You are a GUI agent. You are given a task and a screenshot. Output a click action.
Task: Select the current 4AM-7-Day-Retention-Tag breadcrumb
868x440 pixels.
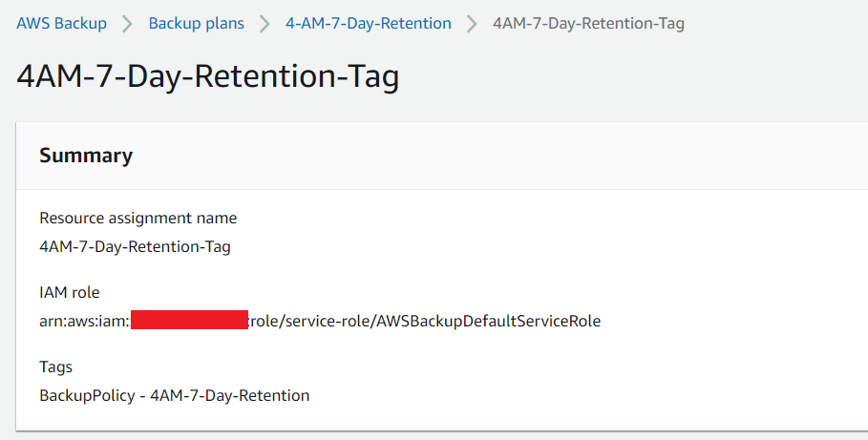(x=588, y=23)
